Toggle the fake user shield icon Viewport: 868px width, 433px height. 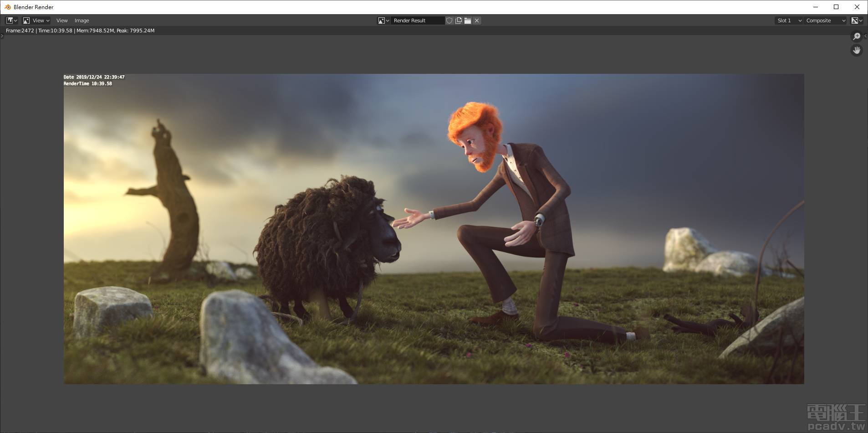[x=449, y=21]
